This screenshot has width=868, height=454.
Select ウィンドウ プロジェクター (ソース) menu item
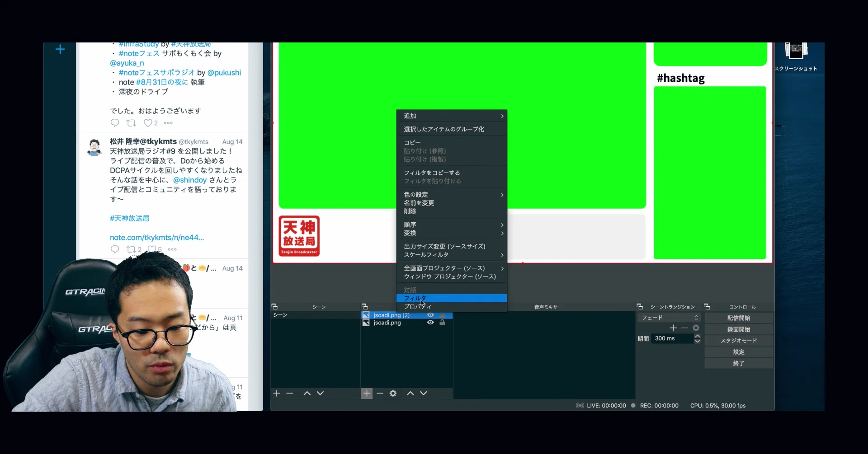coord(452,276)
